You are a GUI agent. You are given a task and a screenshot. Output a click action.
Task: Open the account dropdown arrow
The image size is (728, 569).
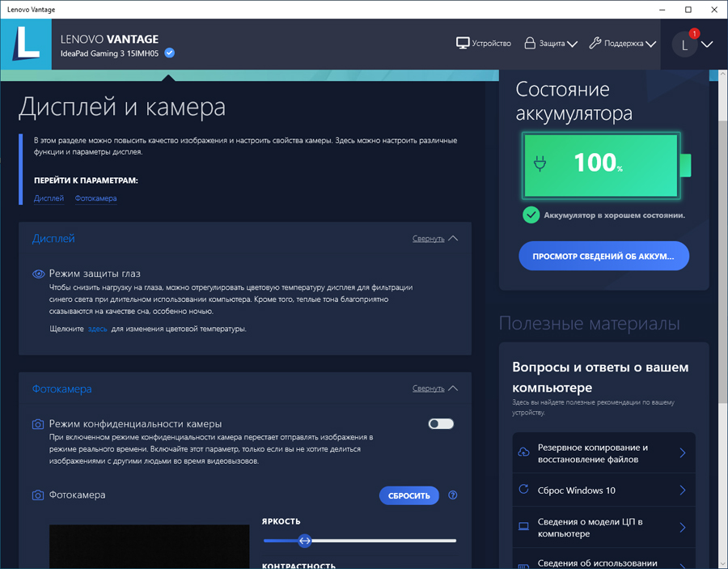(x=707, y=45)
